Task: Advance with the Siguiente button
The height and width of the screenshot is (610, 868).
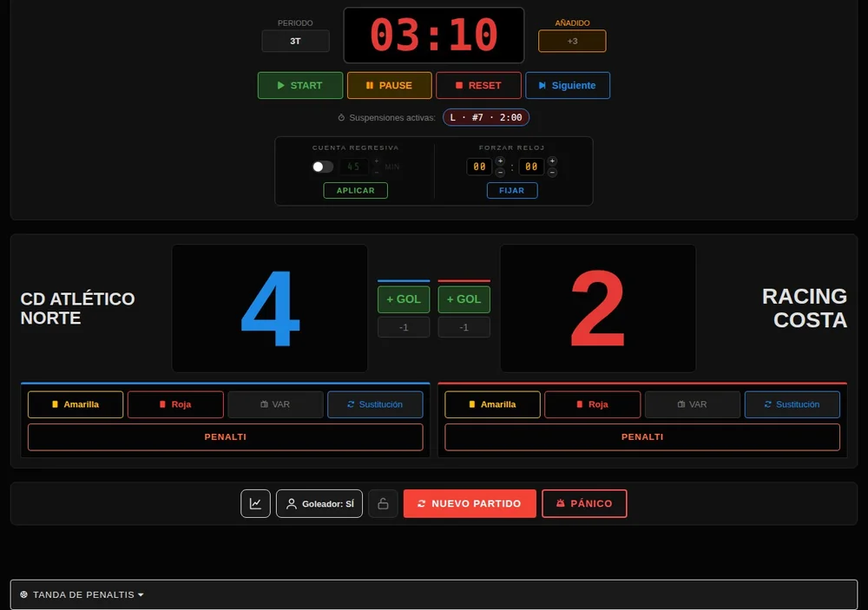Action: coord(568,85)
